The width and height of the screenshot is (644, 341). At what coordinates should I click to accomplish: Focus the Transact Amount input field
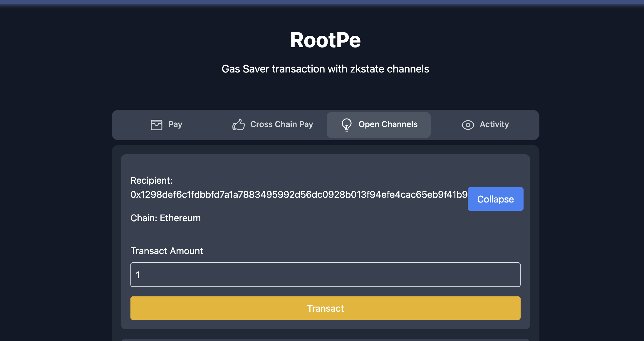pyautogui.click(x=326, y=275)
